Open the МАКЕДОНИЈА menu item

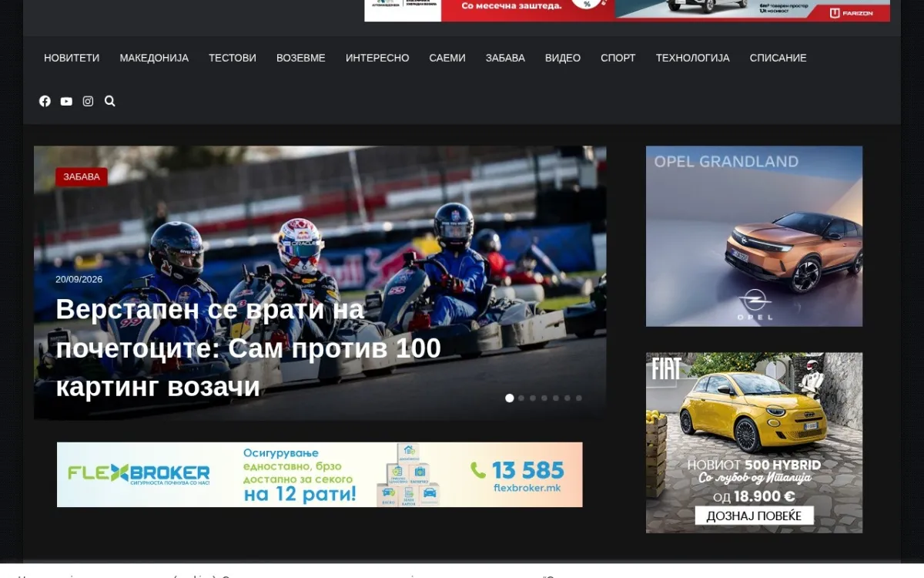point(154,58)
